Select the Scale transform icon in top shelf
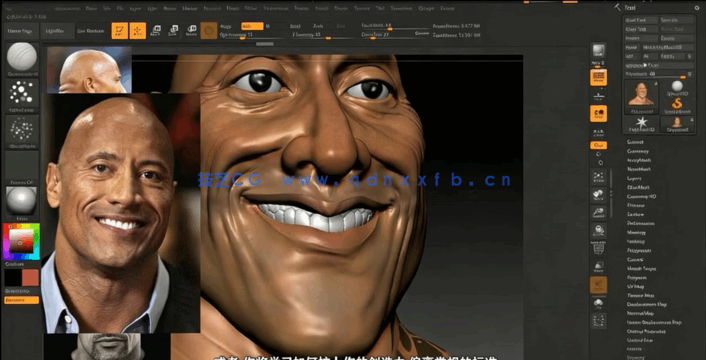This screenshot has width=706, height=360. (173, 30)
